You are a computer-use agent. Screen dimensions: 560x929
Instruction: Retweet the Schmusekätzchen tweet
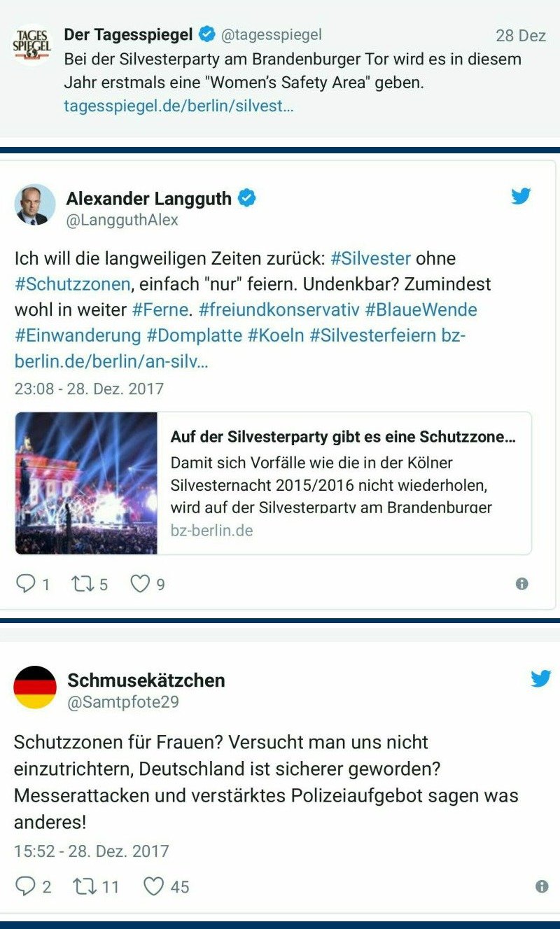coord(85,887)
